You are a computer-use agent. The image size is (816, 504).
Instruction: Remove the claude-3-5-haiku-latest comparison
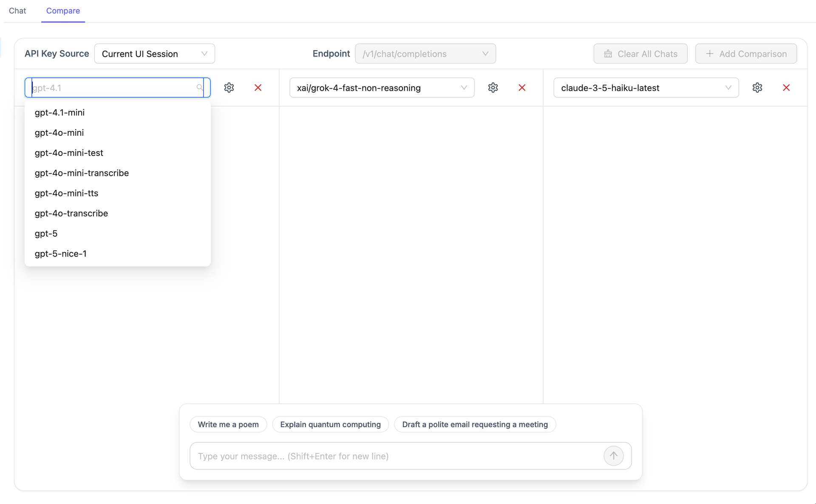787,88
